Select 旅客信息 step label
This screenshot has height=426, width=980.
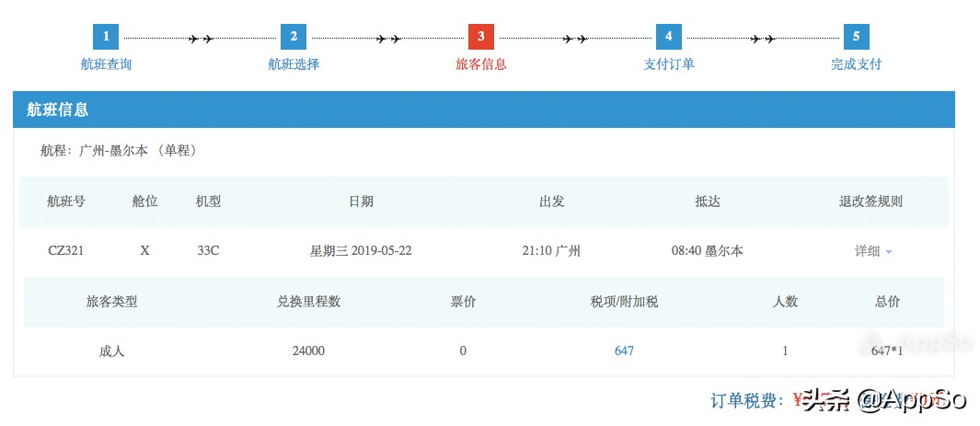[x=480, y=64]
